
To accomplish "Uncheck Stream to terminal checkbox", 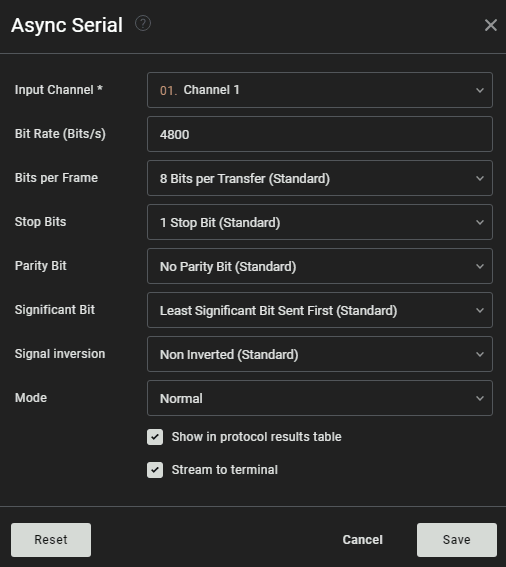I will [x=155, y=470].
